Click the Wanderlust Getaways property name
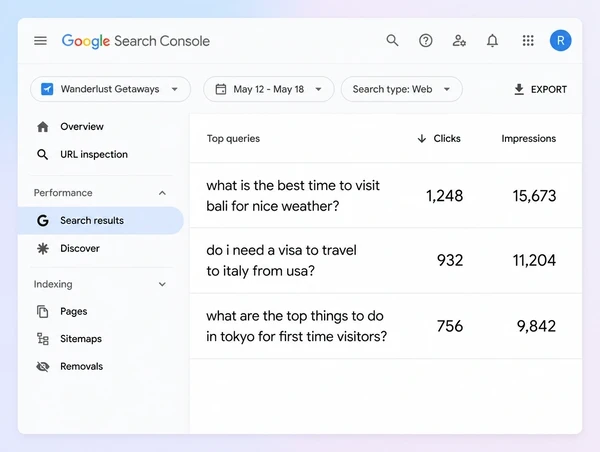 tap(110, 89)
